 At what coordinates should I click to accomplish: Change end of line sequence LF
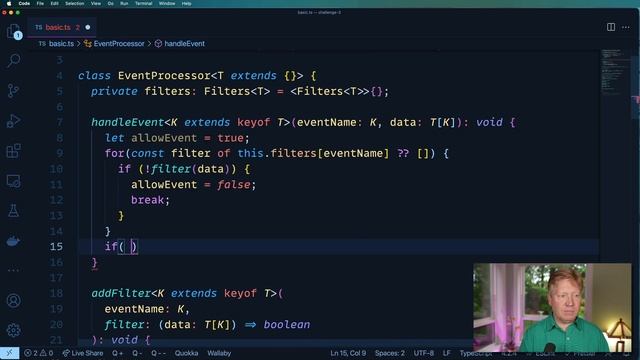(x=447, y=353)
